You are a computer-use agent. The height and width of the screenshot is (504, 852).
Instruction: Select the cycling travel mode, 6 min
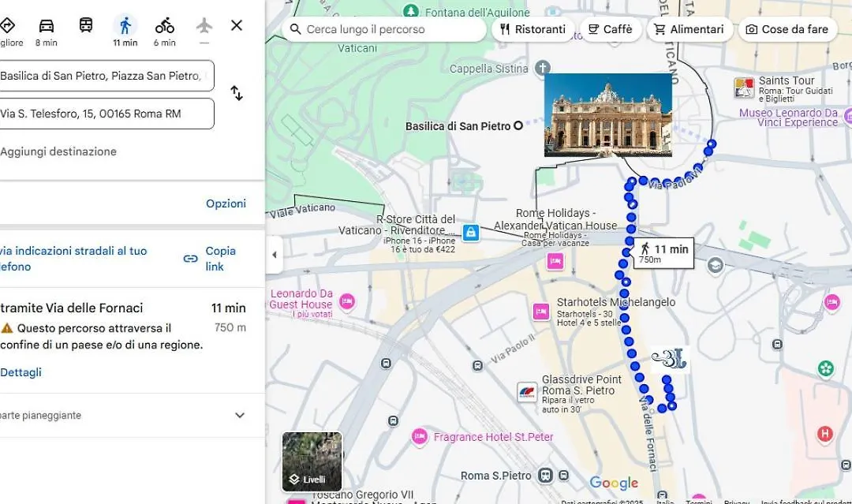(x=165, y=32)
